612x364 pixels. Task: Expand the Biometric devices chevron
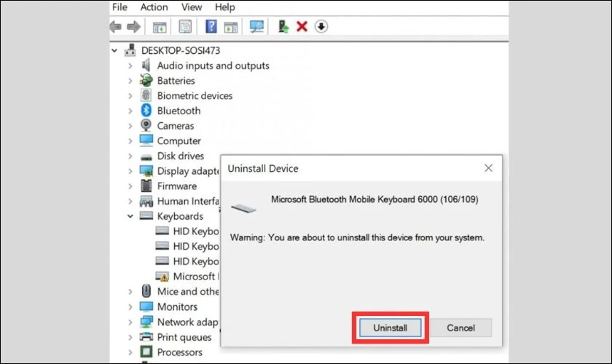[x=130, y=95]
